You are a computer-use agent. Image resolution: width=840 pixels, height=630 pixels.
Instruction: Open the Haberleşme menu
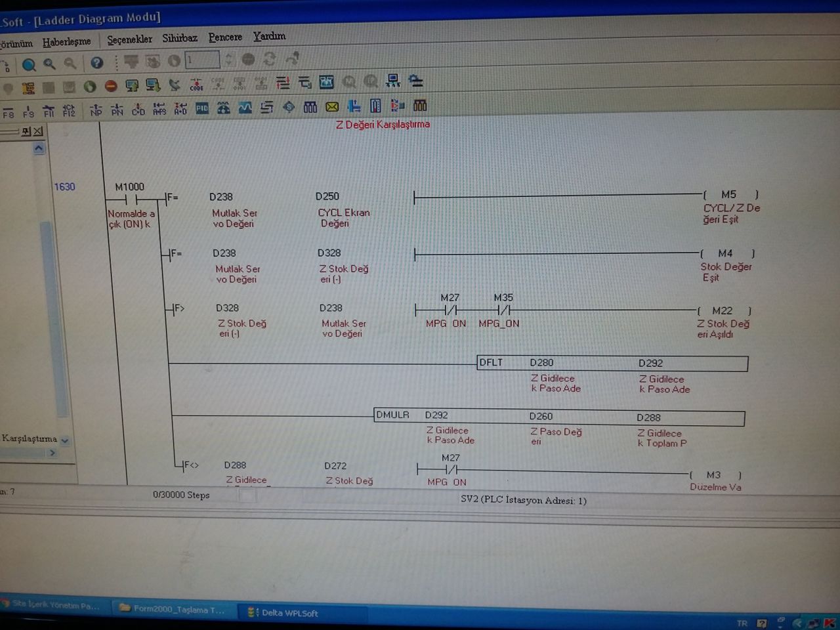coord(66,42)
